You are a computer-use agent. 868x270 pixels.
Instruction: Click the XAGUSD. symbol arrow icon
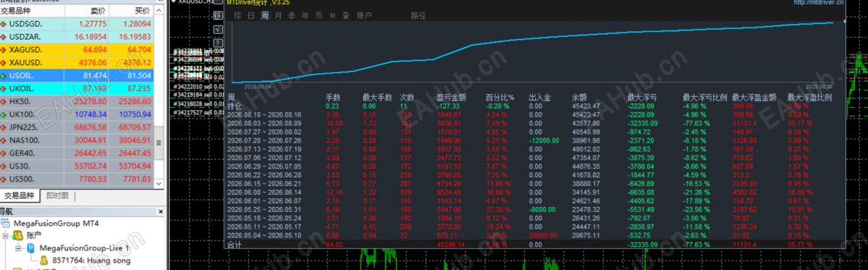click(4, 50)
